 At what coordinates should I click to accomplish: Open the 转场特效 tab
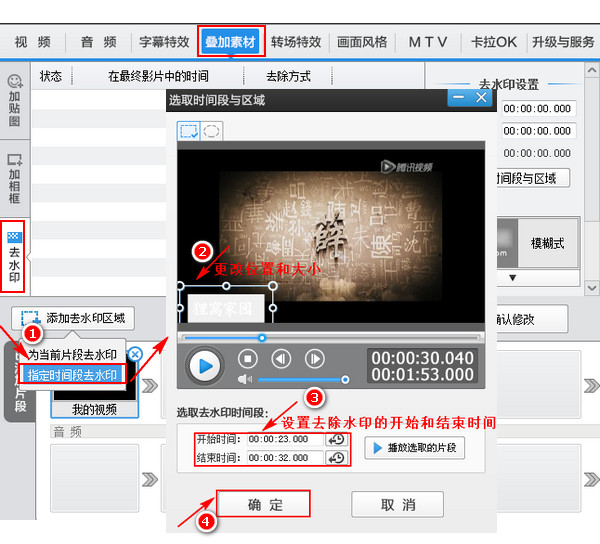point(296,42)
